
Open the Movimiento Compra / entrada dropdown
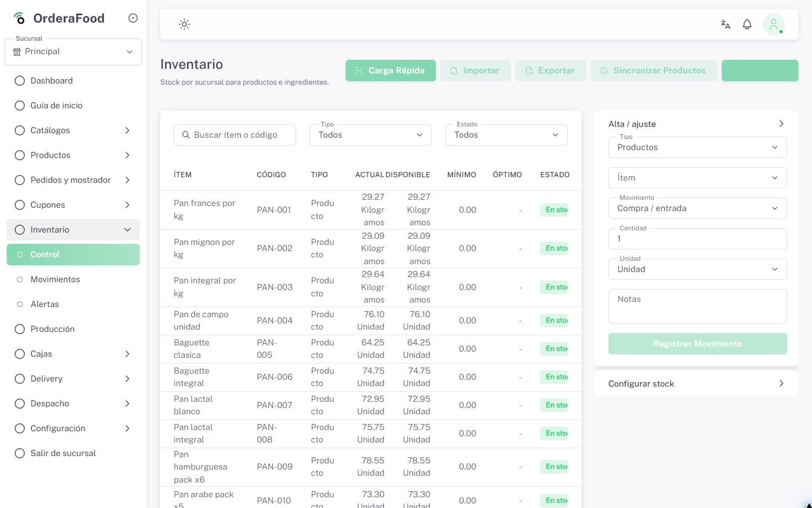(698, 208)
